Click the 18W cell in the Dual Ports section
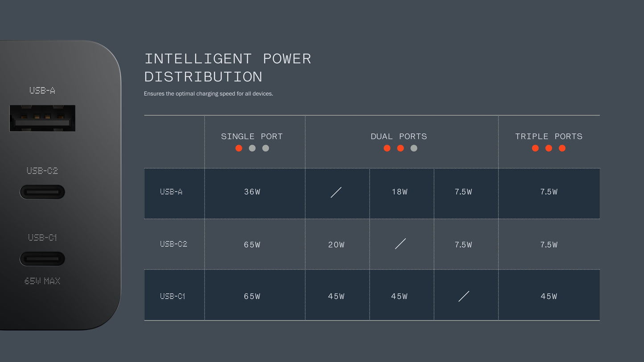 (x=400, y=192)
